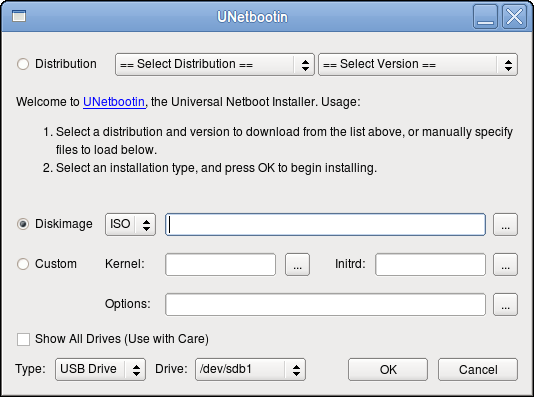Minimize the UNetbootin window

coord(485,16)
